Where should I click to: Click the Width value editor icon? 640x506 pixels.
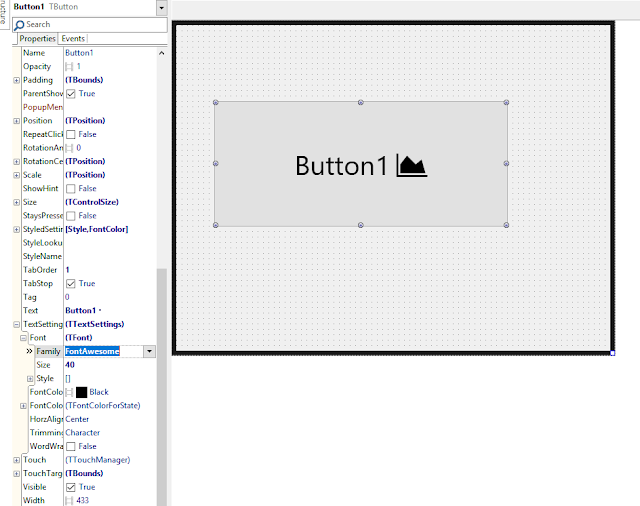click(x=69, y=500)
